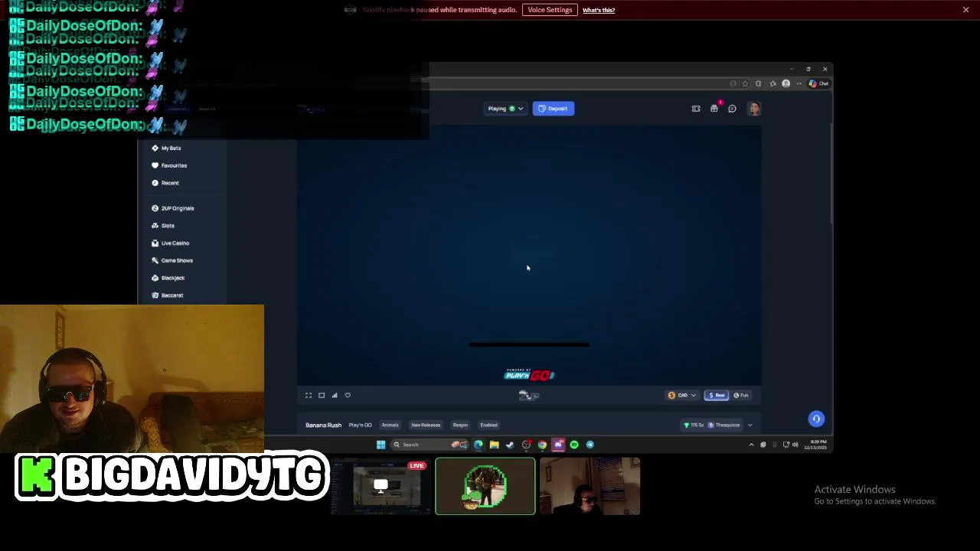Add Banana Rush to favourites heart

click(x=348, y=395)
